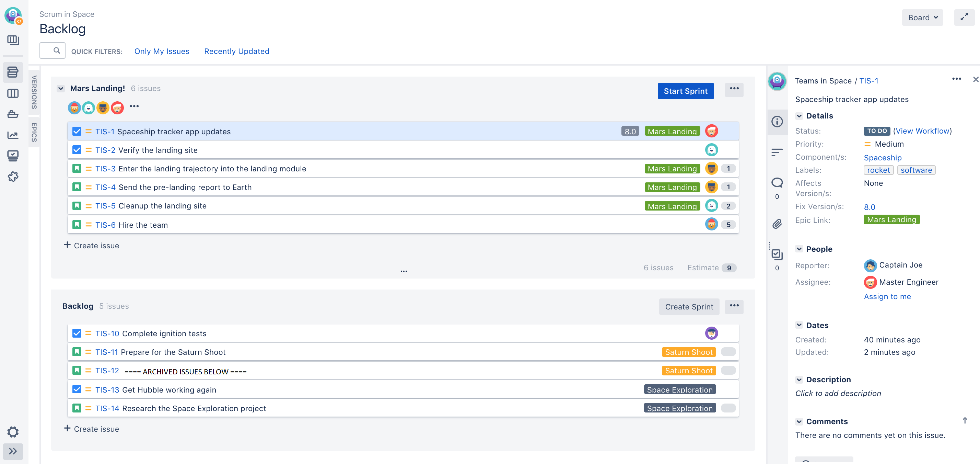
Task: Open the settings gear in sidebar
Action: [13, 432]
